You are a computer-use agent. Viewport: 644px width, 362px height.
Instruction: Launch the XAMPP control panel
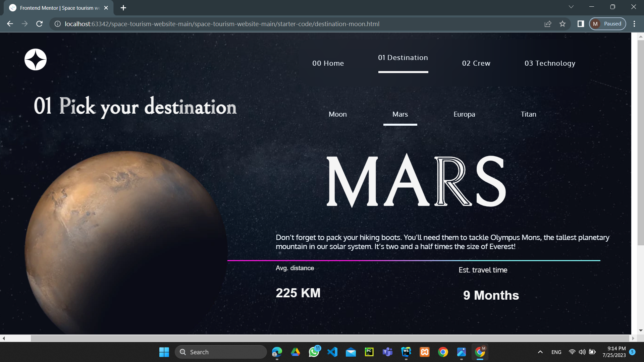tap(424, 352)
